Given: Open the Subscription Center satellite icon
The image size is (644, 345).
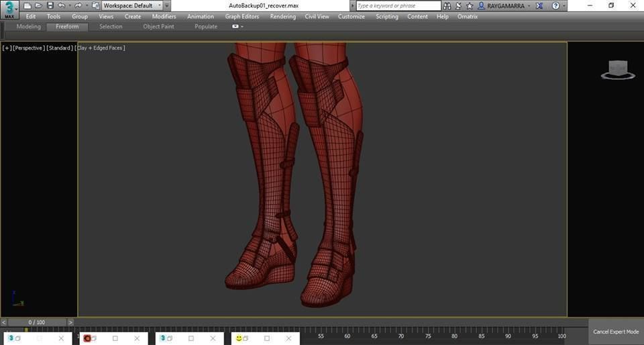Looking at the screenshot, I should click(x=459, y=6).
